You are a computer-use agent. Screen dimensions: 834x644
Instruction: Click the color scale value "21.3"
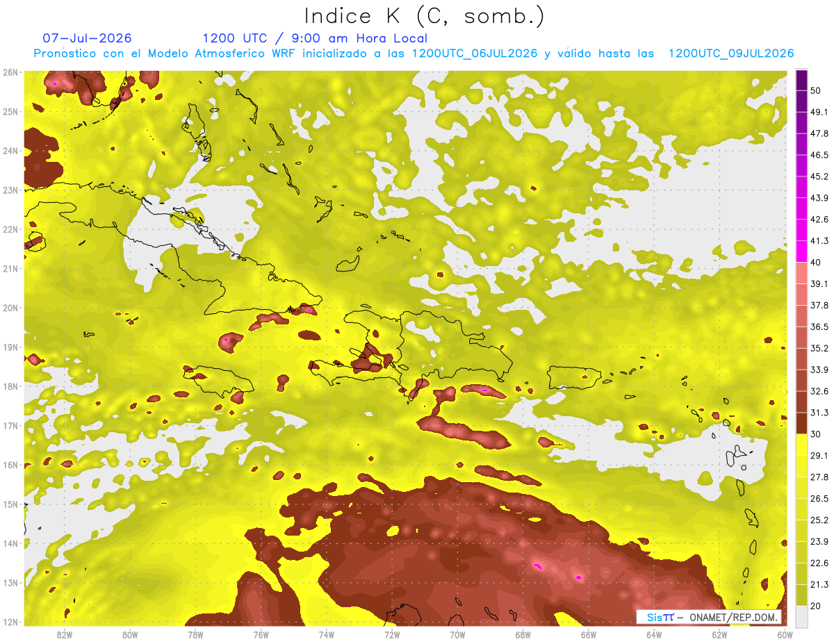(x=819, y=584)
